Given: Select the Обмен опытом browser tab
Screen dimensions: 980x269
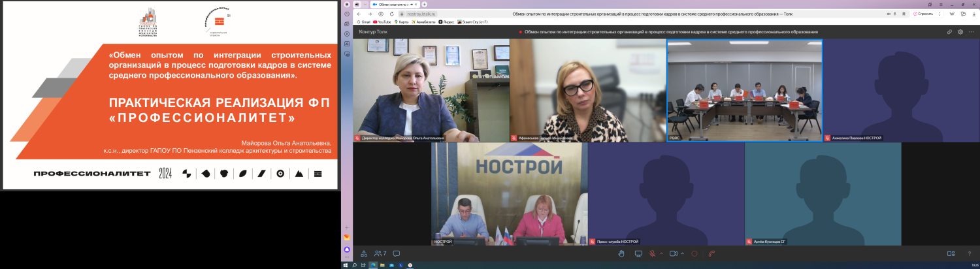Looking at the screenshot, I should coord(395,4).
